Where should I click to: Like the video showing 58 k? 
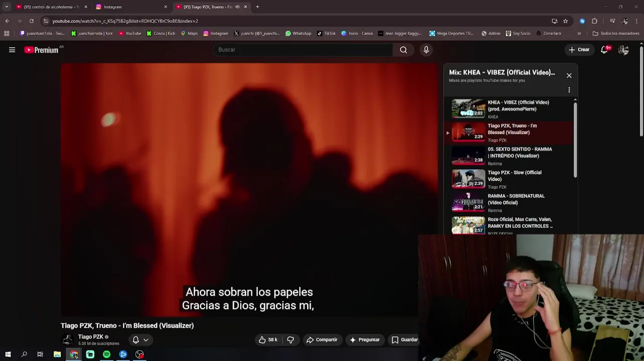(268, 340)
